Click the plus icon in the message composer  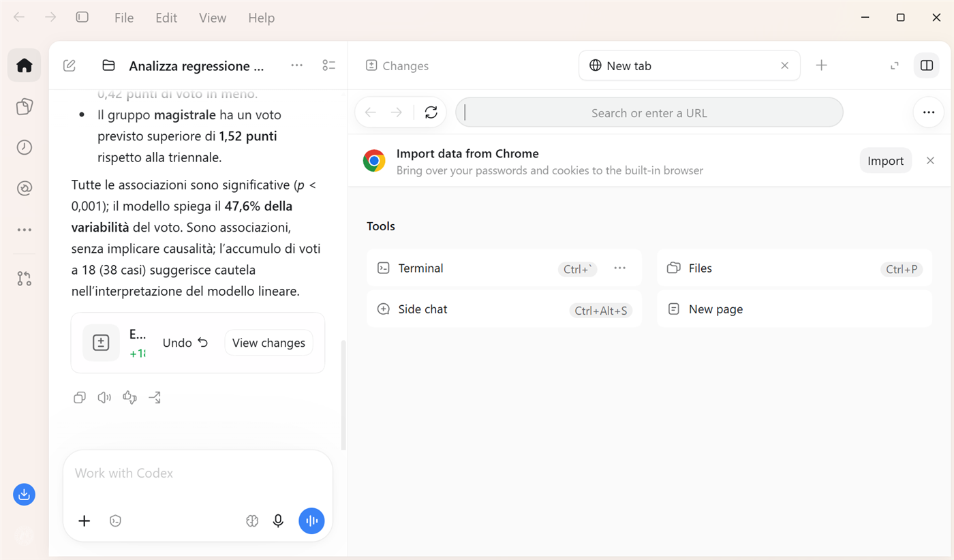pos(84,521)
